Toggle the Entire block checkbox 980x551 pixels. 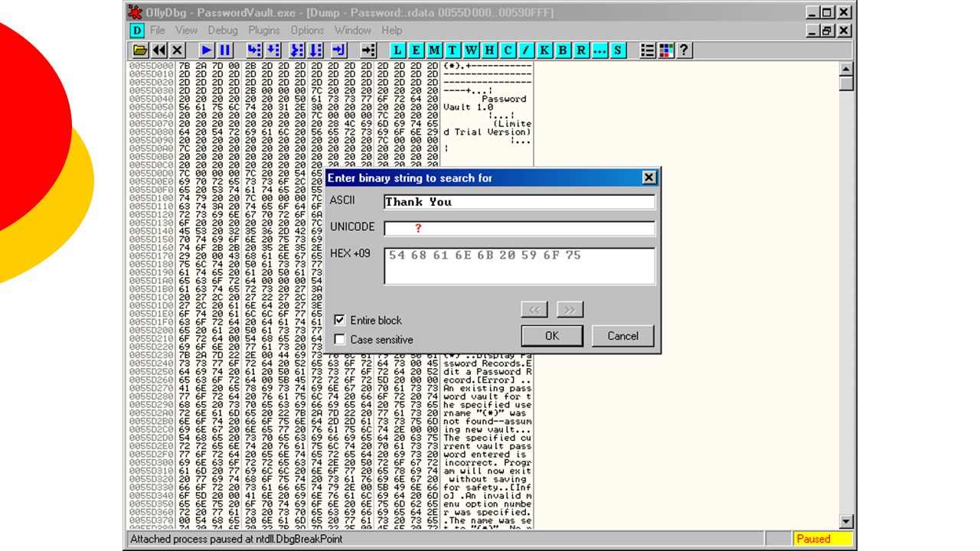point(340,320)
